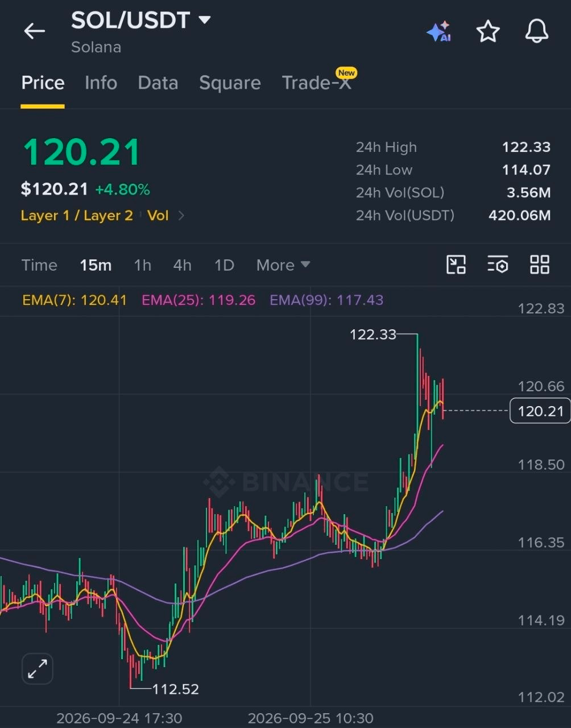Image resolution: width=571 pixels, height=728 pixels.
Task: Select the 1D timeframe
Action: click(224, 265)
